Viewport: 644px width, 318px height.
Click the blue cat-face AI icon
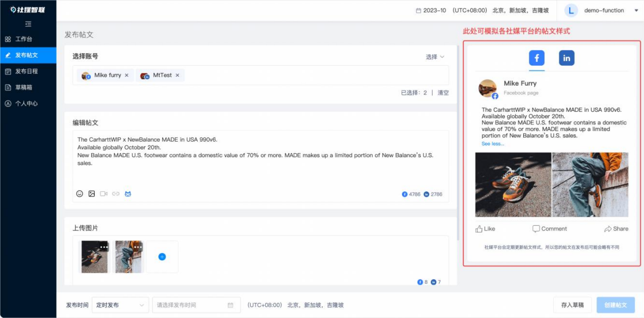[128, 194]
